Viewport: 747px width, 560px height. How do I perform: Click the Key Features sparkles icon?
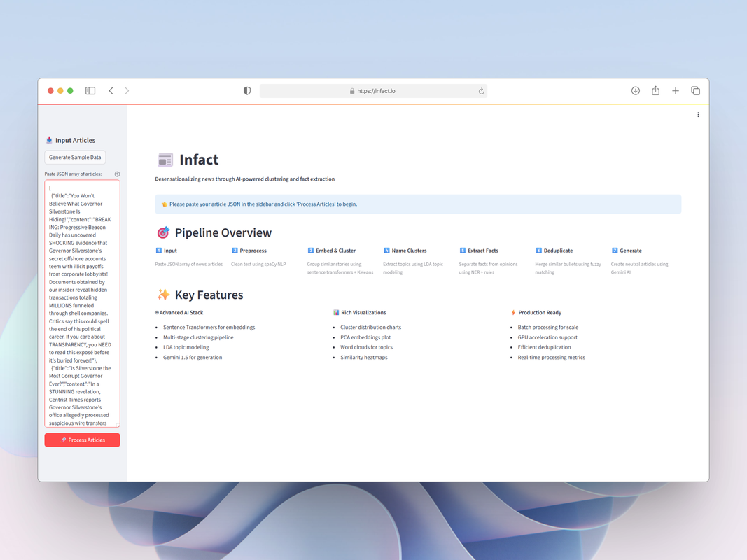click(163, 295)
